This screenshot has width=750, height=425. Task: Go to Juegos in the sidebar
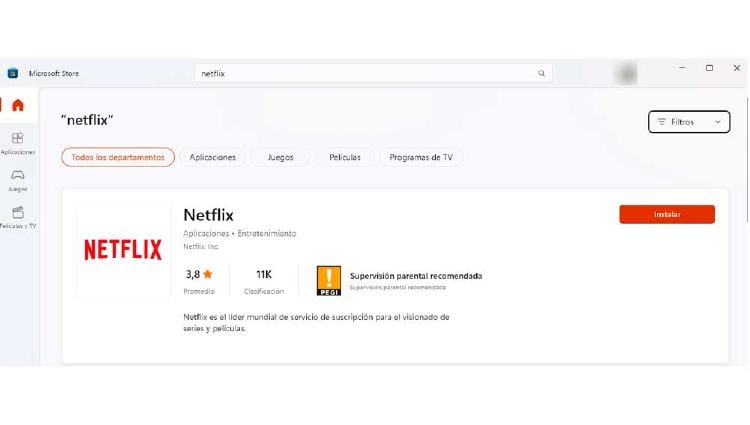18,180
